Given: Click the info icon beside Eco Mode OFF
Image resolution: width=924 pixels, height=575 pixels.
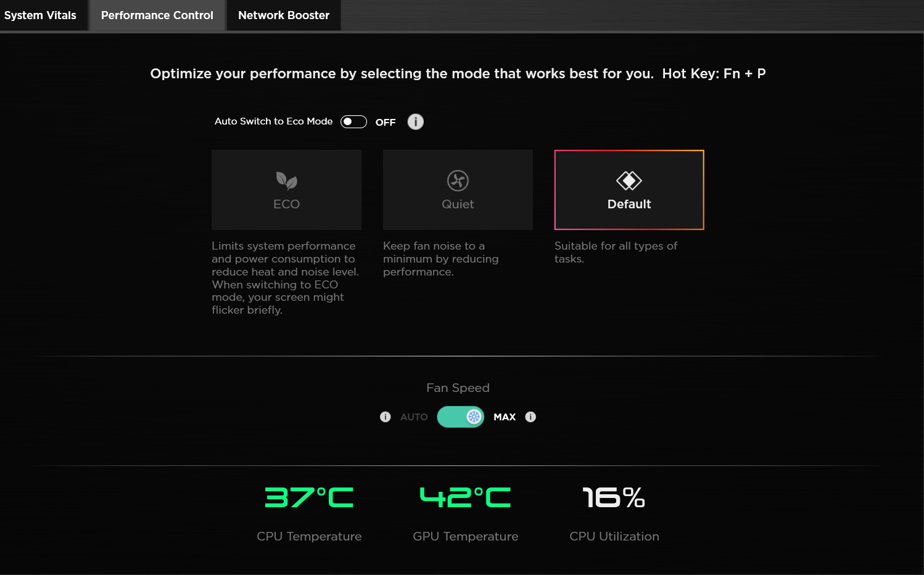Looking at the screenshot, I should (416, 122).
